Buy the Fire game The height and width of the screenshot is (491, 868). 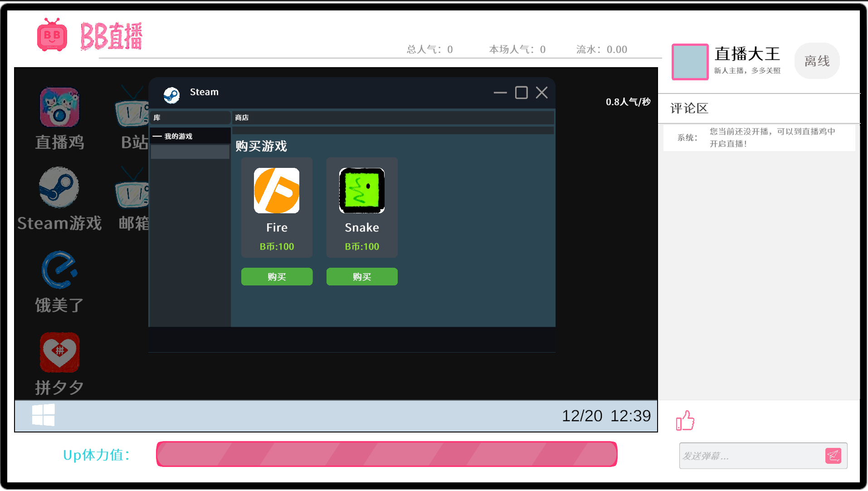click(x=277, y=277)
